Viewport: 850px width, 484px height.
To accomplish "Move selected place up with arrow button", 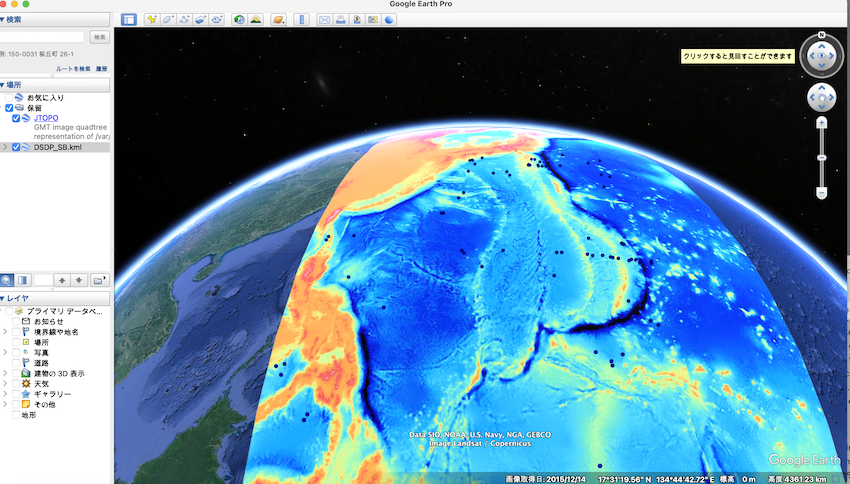I will tap(62, 280).
